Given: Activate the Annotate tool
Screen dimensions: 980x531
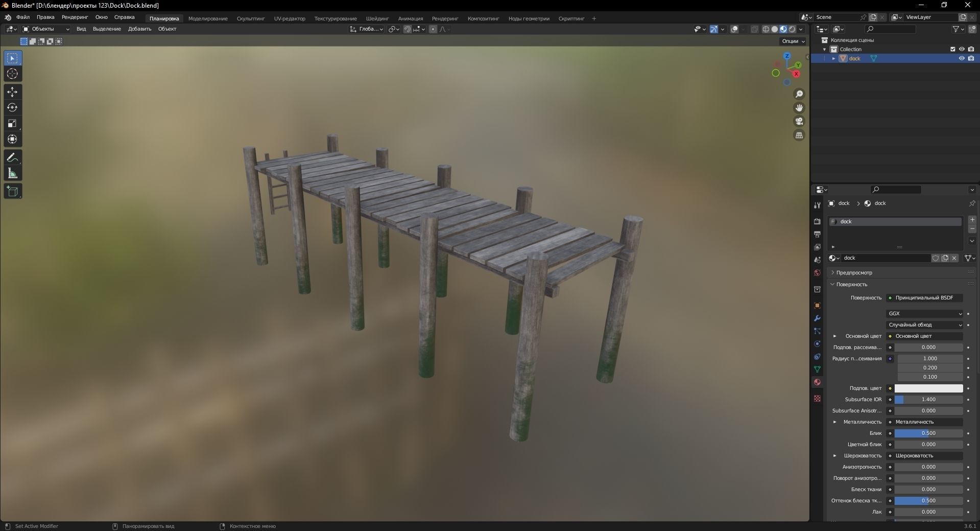Looking at the screenshot, I should 12,157.
